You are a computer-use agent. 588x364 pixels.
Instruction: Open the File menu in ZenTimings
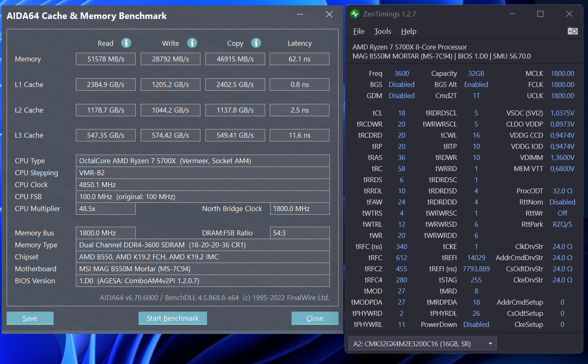pos(359,31)
